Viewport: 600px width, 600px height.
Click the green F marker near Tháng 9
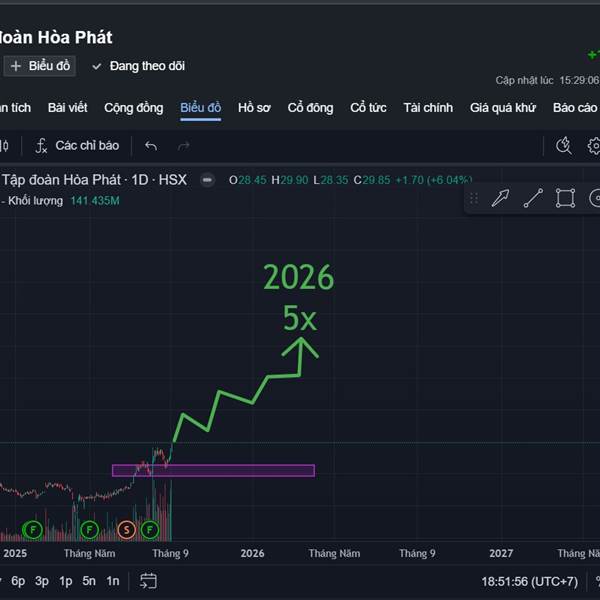[150, 530]
